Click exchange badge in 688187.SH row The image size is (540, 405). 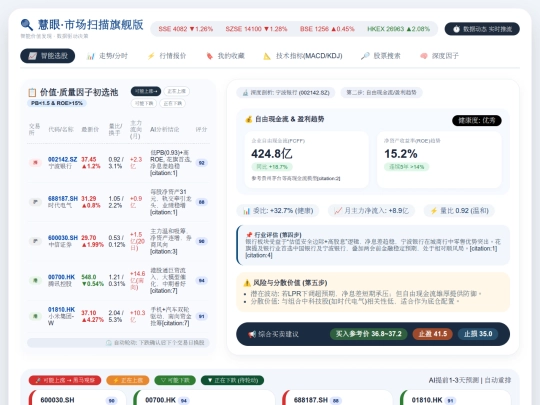[35, 202]
